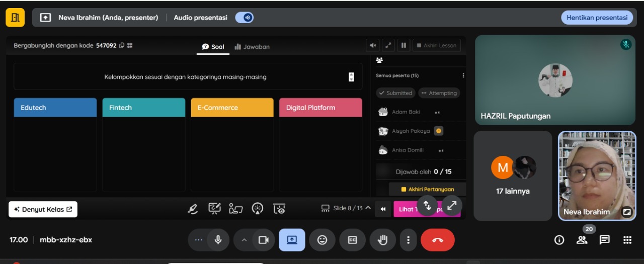Image resolution: width=644 pixels, height=264 pixels.
Task: Toggle the microphone on or off
Action: tap(218, 240)
